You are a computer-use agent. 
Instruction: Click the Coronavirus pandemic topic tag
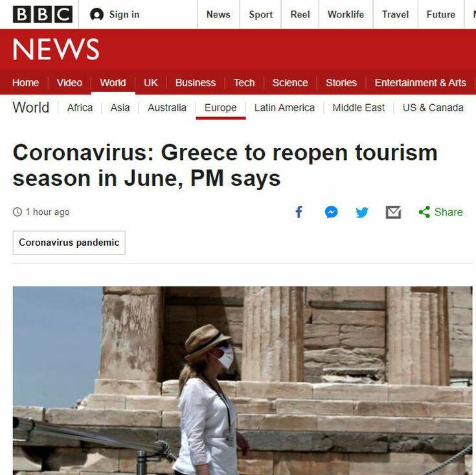click(69, 243)
